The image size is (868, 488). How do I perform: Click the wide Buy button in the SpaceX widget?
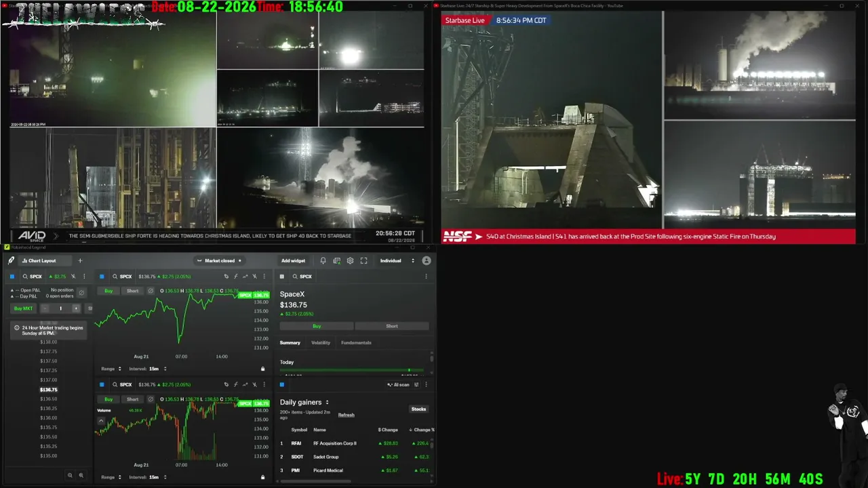317,326
